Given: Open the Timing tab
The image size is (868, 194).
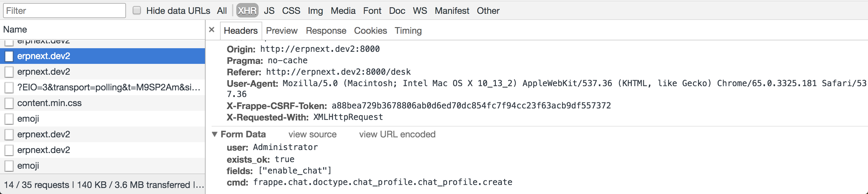Looking at the screenshot, I should click(408, 30).
